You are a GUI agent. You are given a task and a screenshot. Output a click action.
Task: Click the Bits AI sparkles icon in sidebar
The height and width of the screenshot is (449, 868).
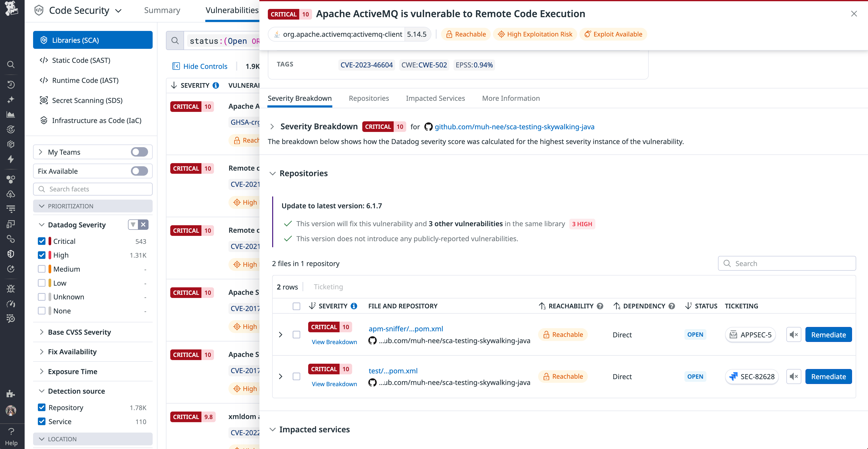[x=11, y=99]
